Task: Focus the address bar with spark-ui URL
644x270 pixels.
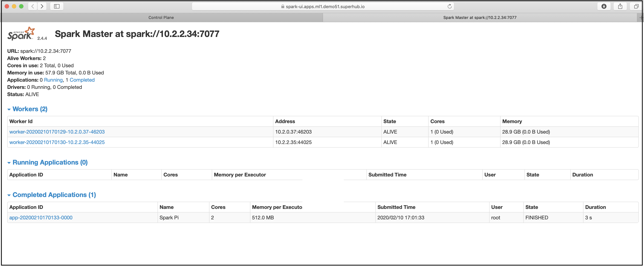Action: (x=323, y=6)
